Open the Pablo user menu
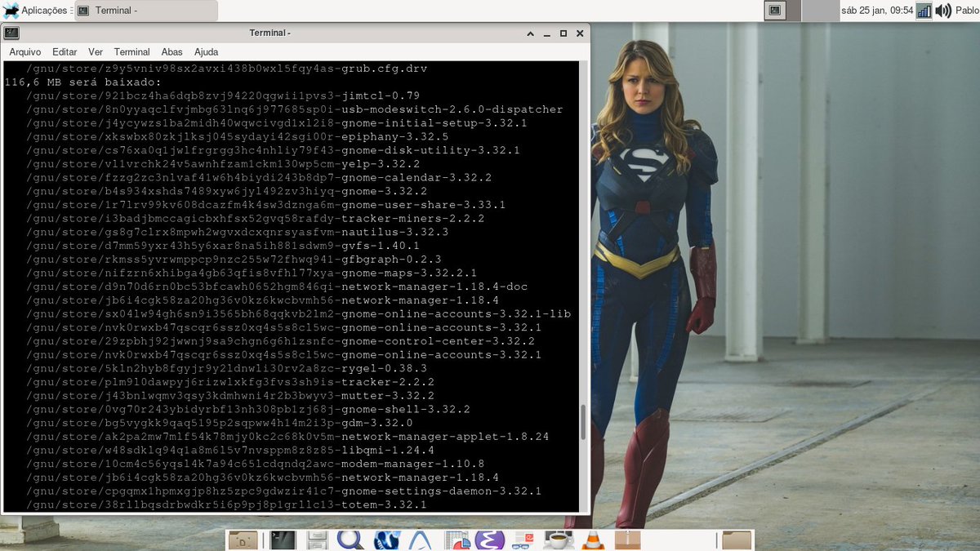Viewport: 980px width, 551px height. 966,11
